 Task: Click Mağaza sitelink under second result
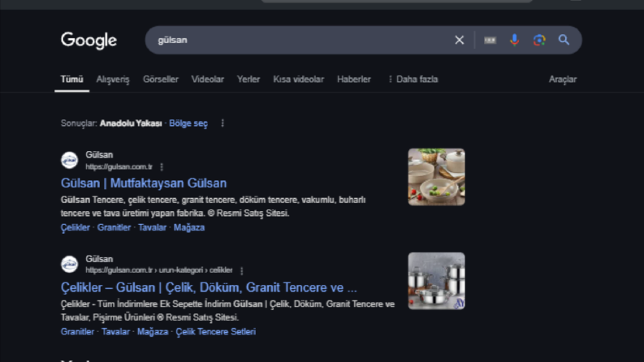point(153,332)
